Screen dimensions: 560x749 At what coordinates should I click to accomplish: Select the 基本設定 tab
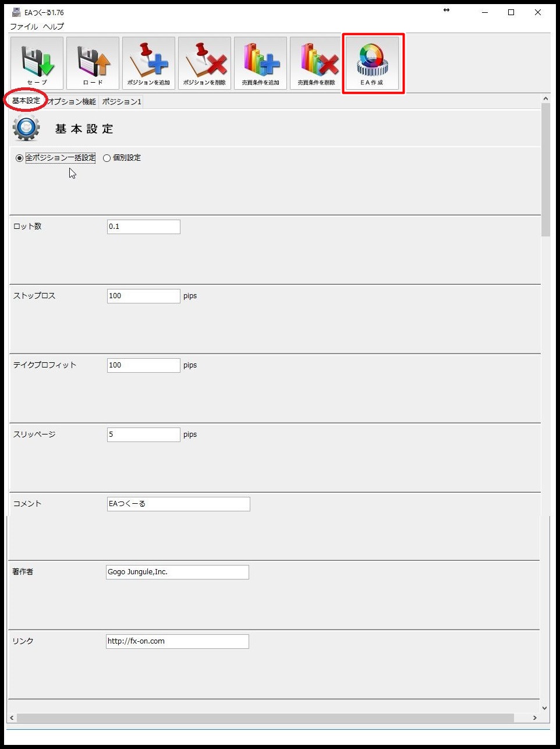pyautogui.click(x=26, y=101)
